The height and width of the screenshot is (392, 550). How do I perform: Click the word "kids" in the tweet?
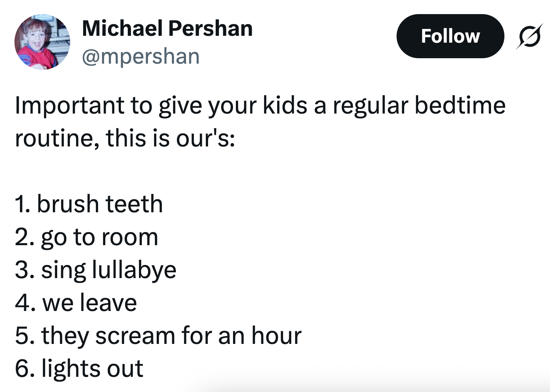285,106
